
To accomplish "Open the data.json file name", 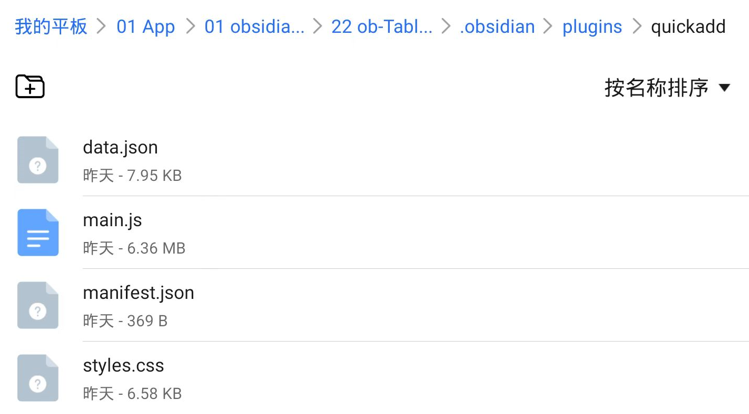I will point(120,147).
